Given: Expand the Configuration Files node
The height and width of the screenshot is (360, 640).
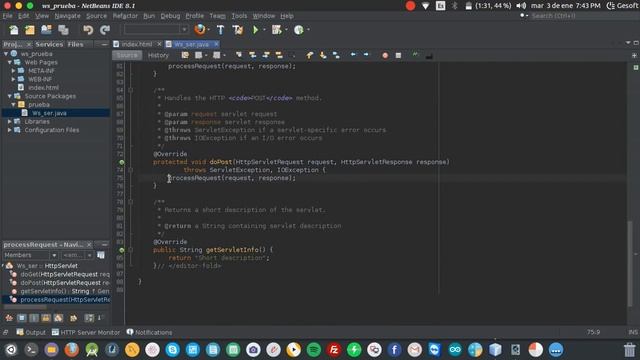Looking at the screenshot, I should coord(9,130).
